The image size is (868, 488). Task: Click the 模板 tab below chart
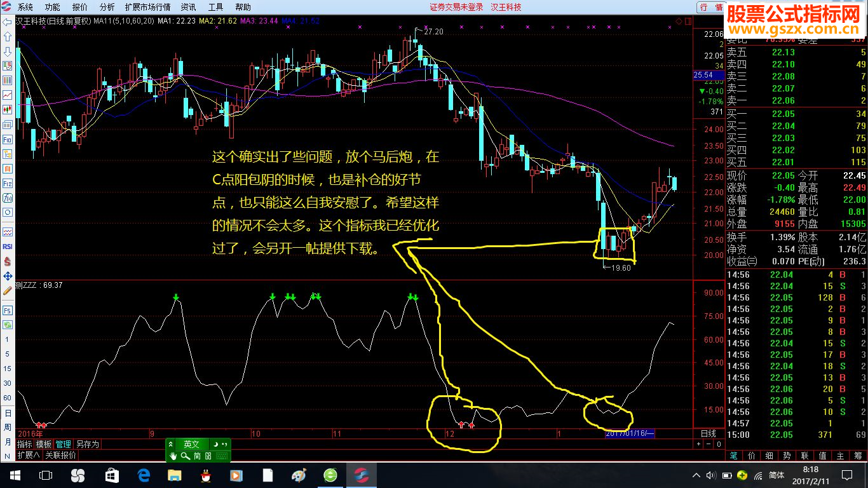[43, 444]
